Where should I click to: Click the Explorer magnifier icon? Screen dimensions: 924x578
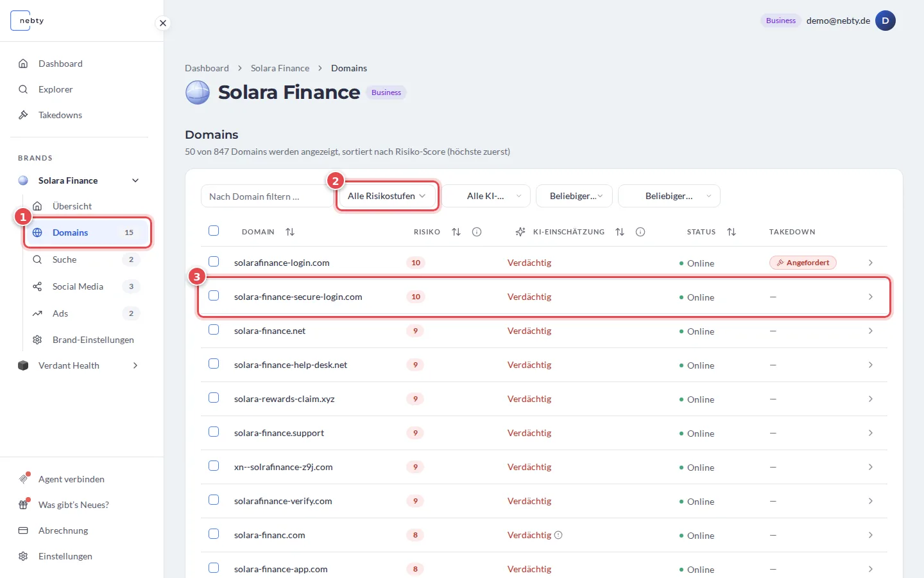[23, 89]
